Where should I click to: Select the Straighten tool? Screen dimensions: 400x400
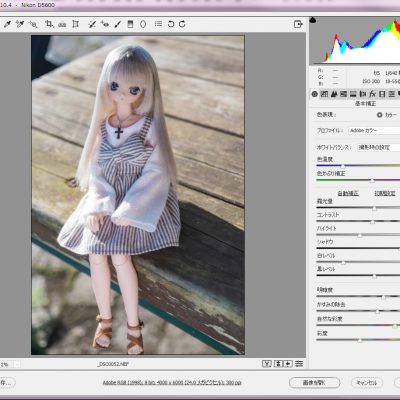click(62, 24)
